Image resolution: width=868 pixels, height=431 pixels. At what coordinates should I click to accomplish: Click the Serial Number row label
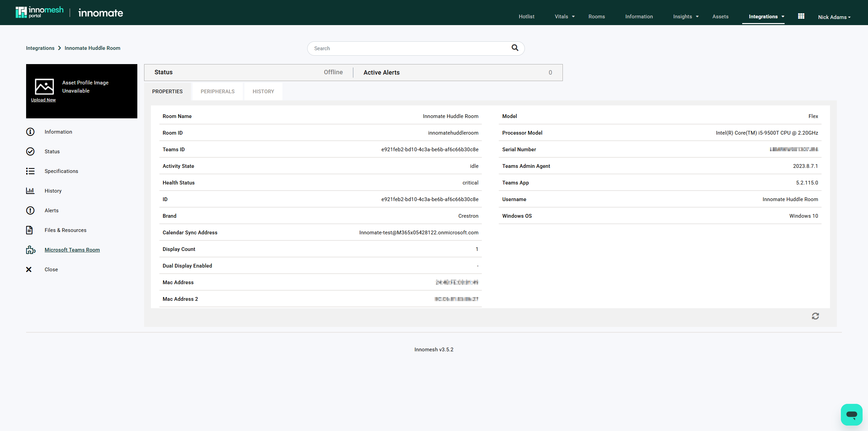pos(519,150)
